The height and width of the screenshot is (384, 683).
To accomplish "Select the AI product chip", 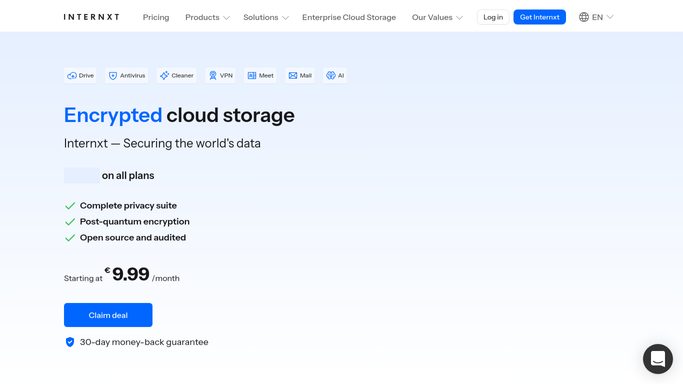I will 335,75.
